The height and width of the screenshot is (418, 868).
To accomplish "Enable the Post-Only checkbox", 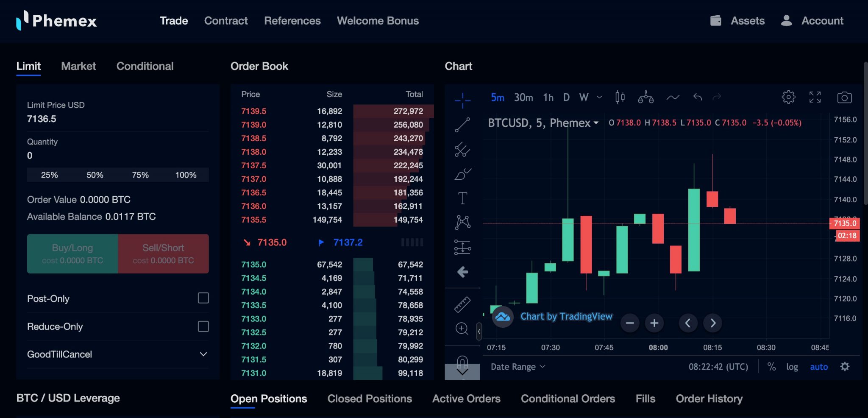I will pos(204,298).
